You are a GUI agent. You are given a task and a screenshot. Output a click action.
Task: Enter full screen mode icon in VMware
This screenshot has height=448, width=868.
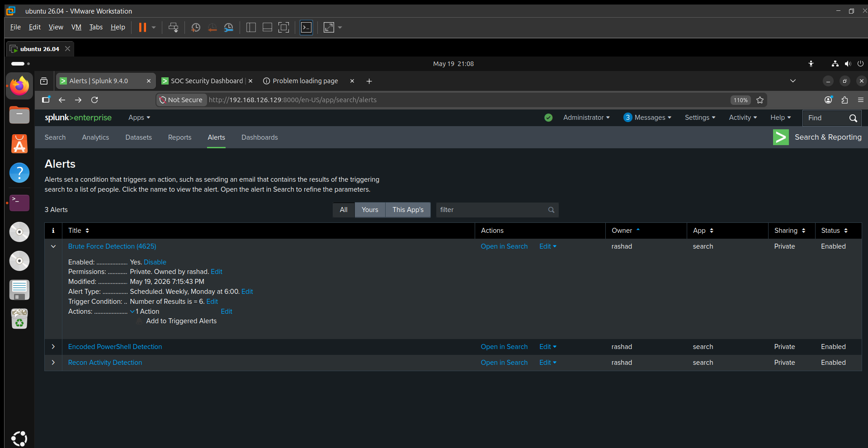(x=283, y=28)
